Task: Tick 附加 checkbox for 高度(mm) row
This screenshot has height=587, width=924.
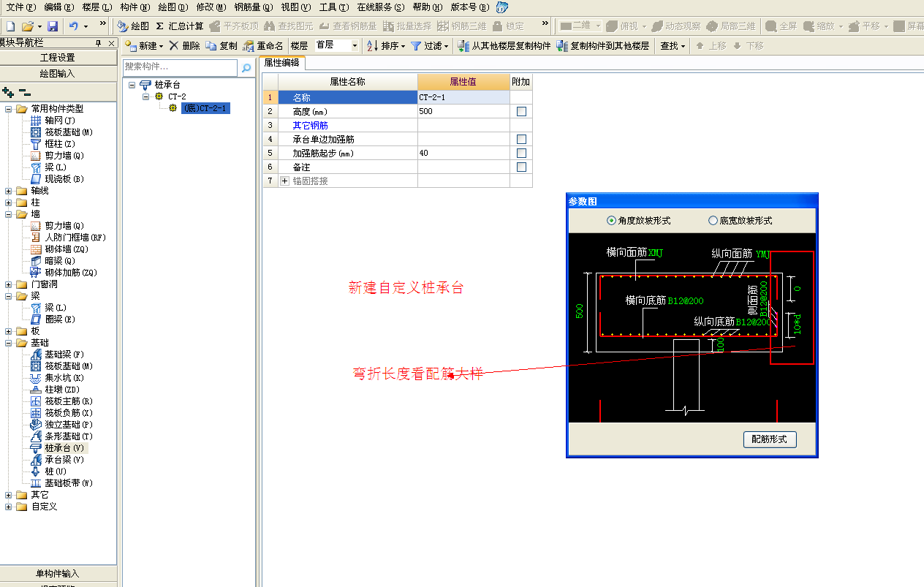Action: pyautogui.click(x=521, y=112)
